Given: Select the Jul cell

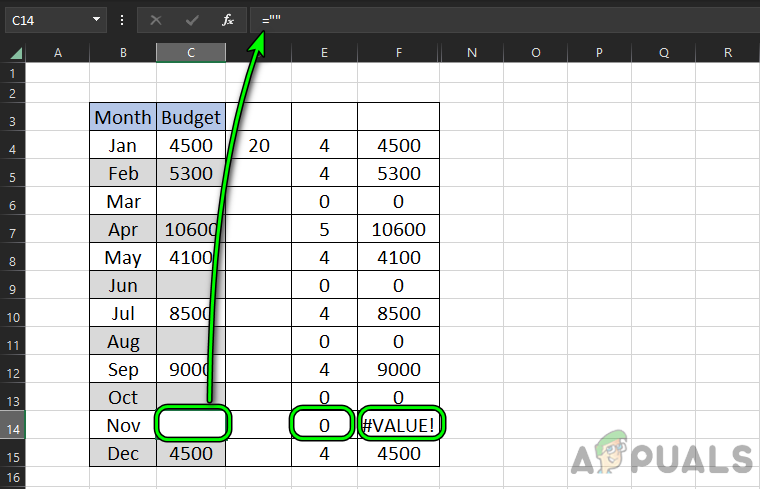Looking at the screenshot, I should 123,313.
